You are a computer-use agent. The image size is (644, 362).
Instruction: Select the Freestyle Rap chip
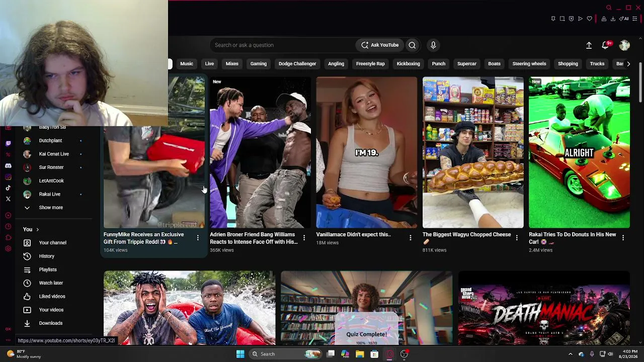370,64
